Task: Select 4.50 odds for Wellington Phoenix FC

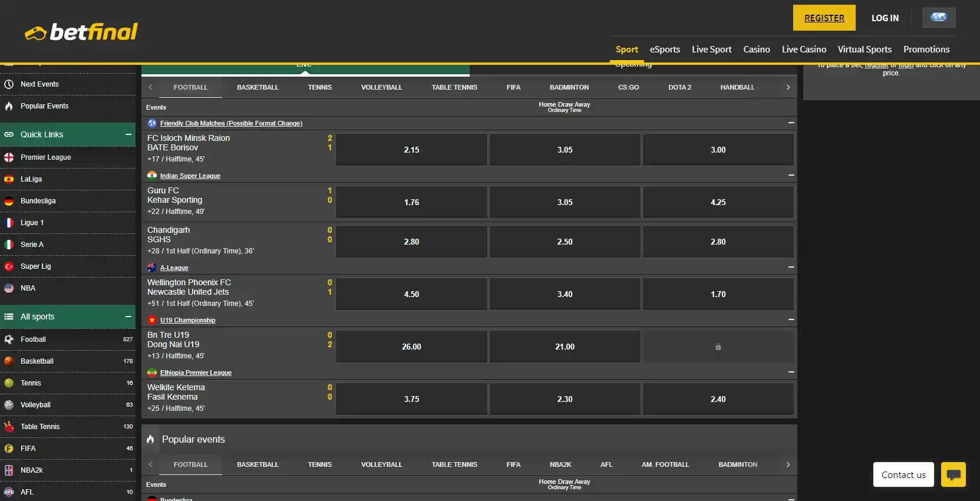Action: point(411,294)
